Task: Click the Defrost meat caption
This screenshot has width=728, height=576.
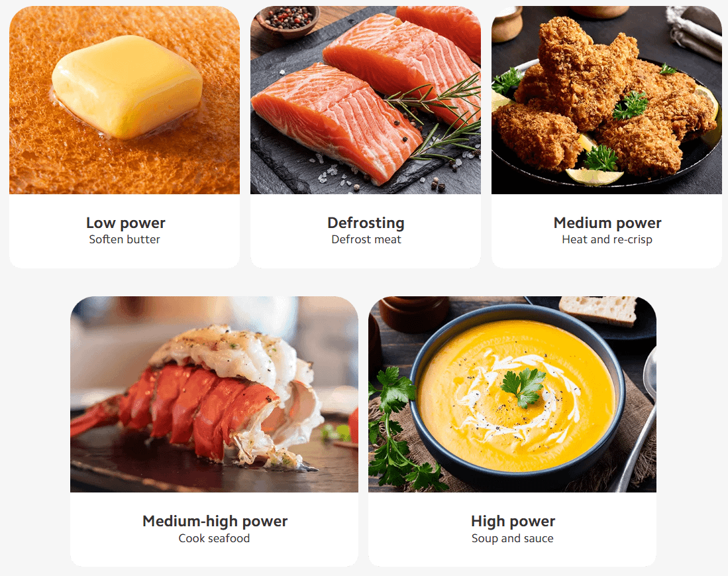Action: 366,239
